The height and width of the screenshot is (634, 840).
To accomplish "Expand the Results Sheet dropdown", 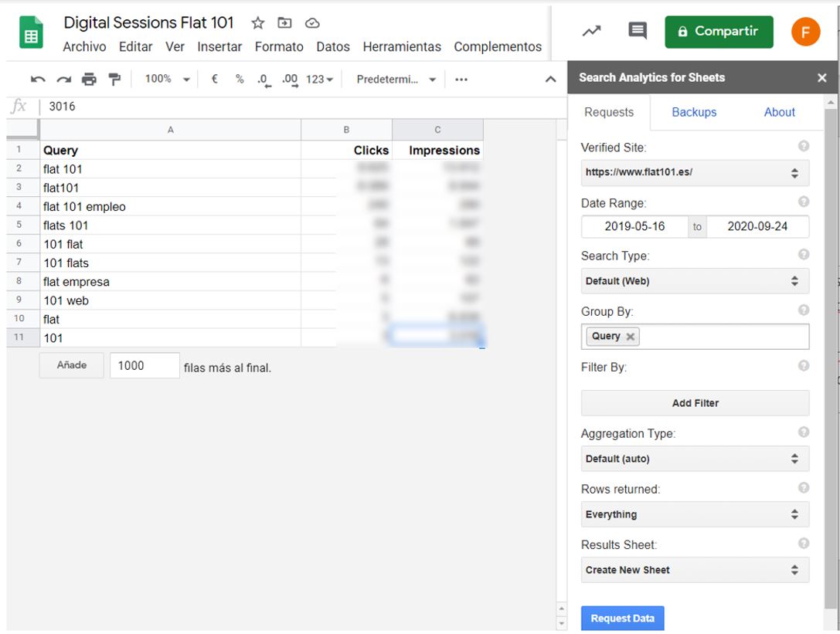I will pyautogui.click(x=695, y=570).
